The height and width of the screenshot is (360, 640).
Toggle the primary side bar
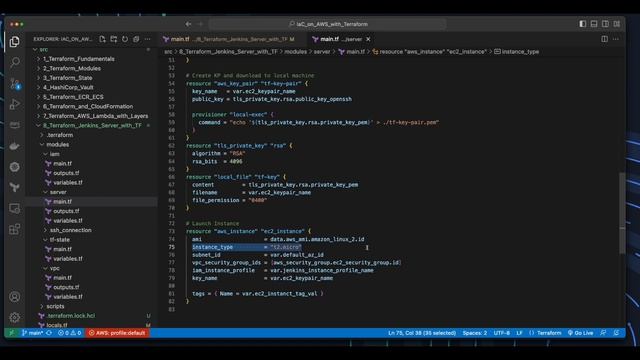coord(582,24)
